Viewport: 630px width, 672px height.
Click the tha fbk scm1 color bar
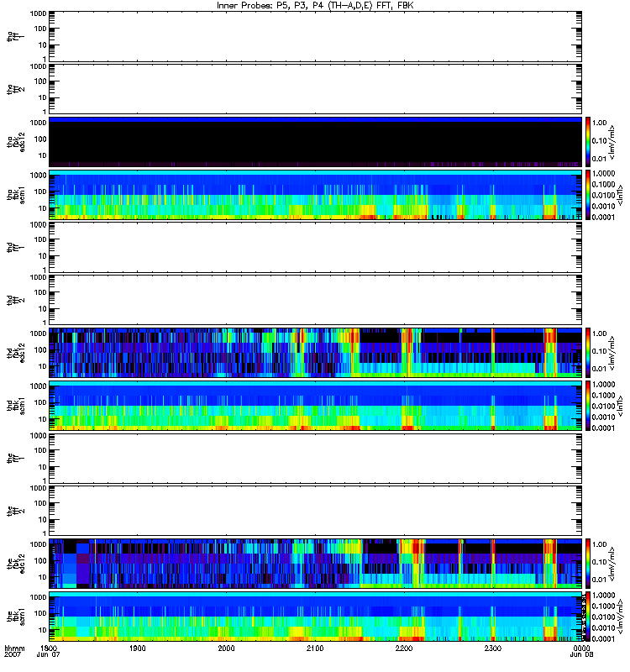(x=588, y=195)
